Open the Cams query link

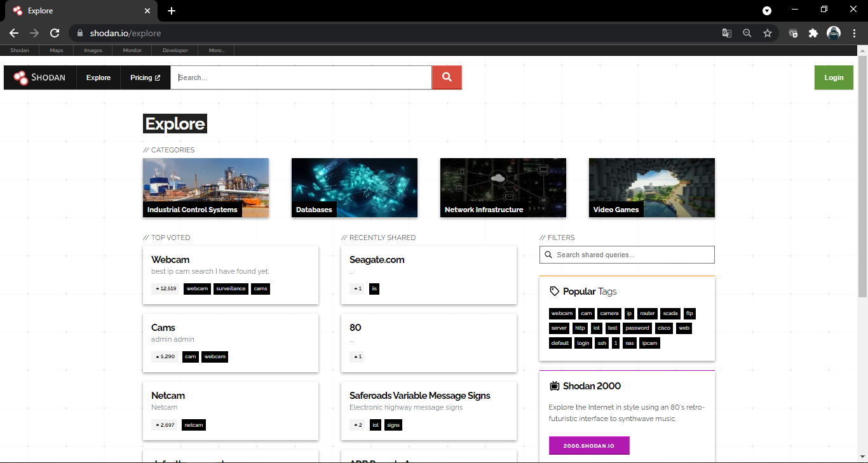point(163,327)
